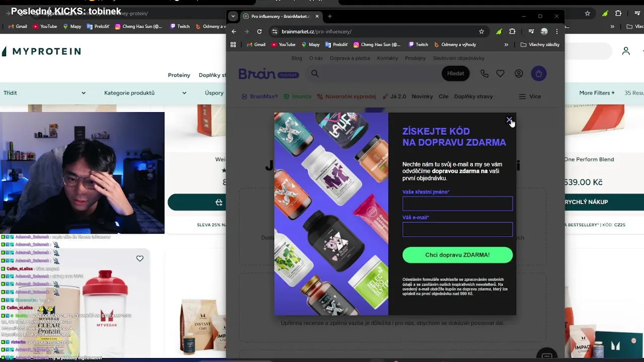Bookmark Myprotein page star in back window
The image size is (644, 362).
click(587, 14)
